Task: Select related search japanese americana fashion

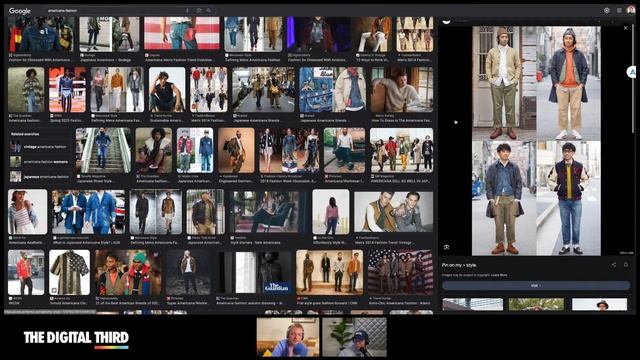Action: pyautogui.click(x=39, y=177)
